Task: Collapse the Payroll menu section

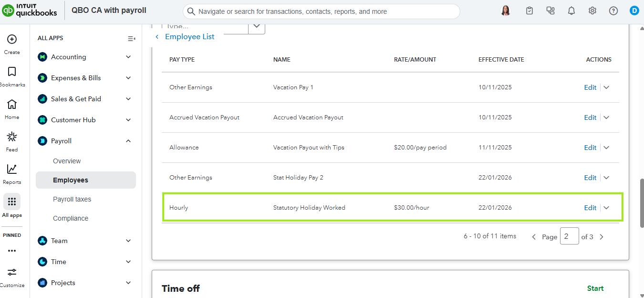Action: click(x=128, y=141)
